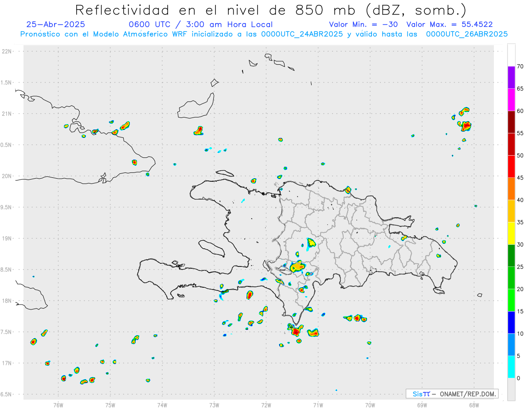The height and width of the screenshot is (411, 532).
Task: Click the colorbar scale value '65'
Action: 520,89
